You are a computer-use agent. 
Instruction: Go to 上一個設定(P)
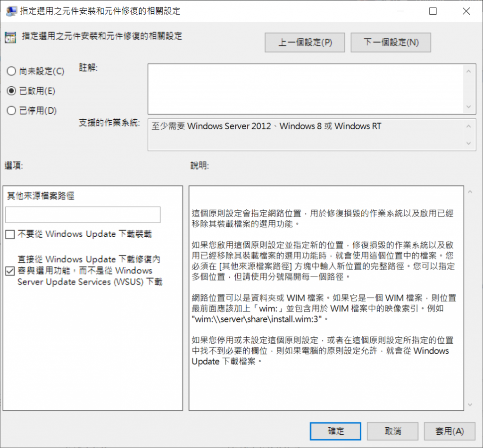pyautogui.click(x=305, y=42)
